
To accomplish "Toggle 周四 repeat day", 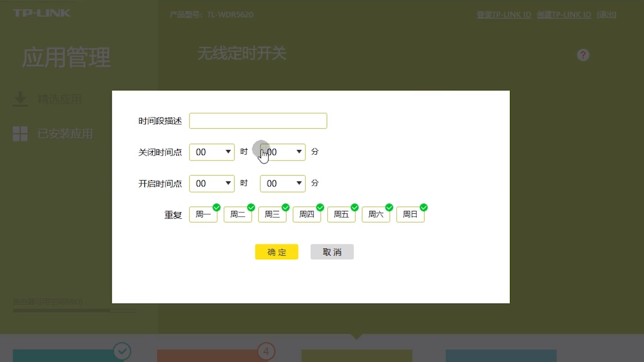I will tap(307, 214).
